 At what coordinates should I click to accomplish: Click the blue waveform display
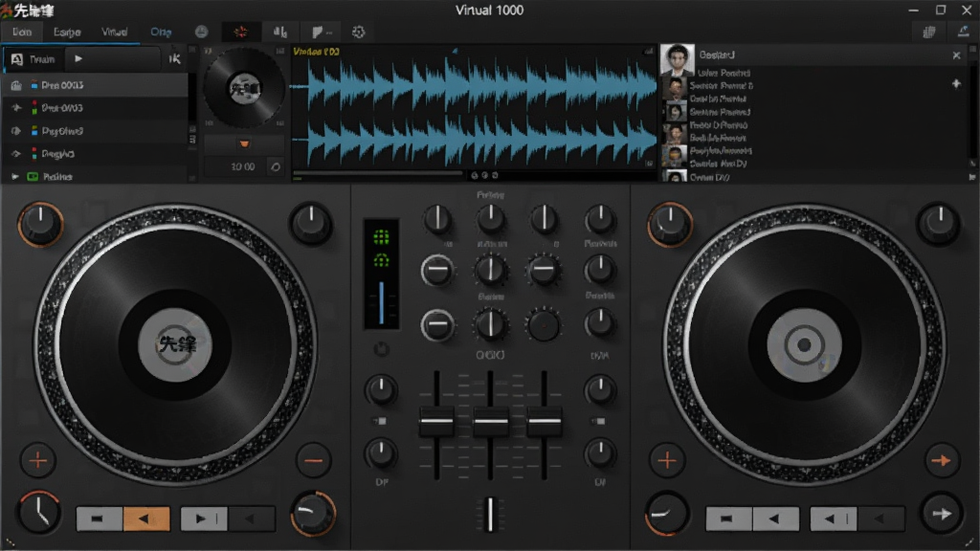475,113
